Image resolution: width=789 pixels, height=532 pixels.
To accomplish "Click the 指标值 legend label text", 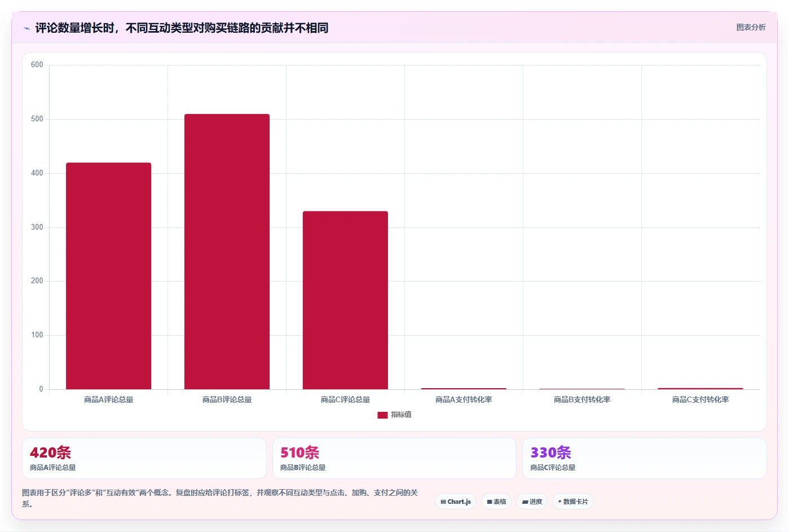I will [402, 415].
